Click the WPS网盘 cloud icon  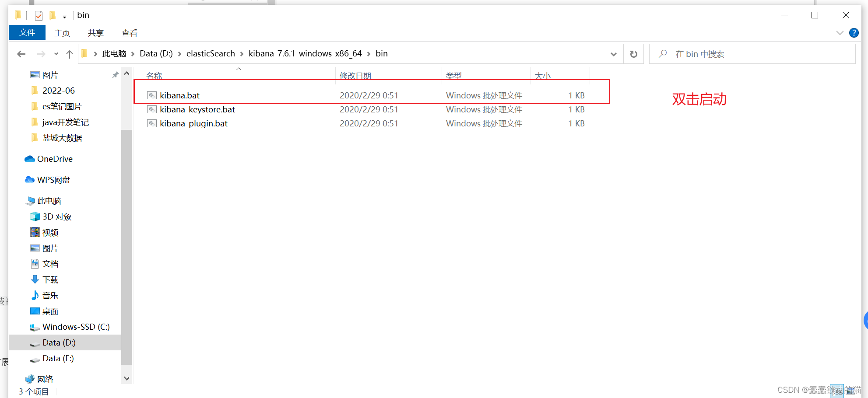[x=30, y=180]
